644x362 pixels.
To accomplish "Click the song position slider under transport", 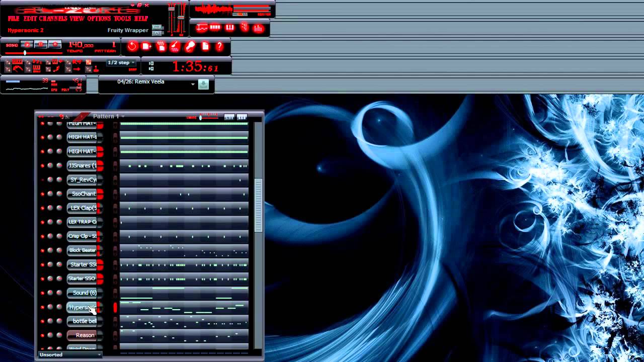I will coord(34,52).
